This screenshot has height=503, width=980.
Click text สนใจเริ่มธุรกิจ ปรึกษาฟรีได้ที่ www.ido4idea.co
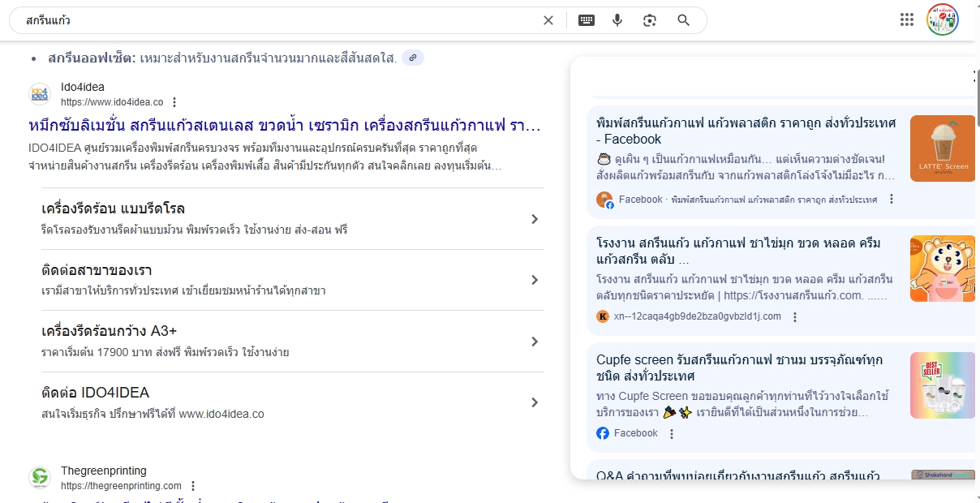click(153, 414)
